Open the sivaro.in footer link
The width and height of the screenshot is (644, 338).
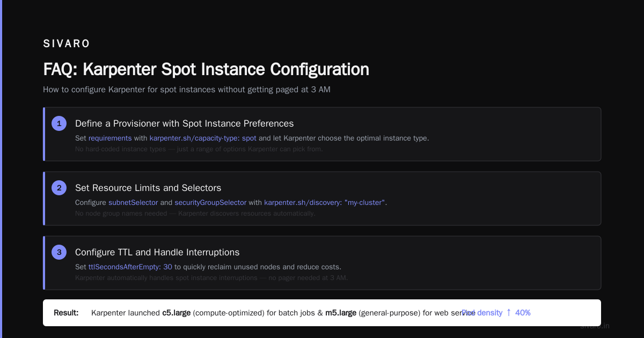(595, 326)
